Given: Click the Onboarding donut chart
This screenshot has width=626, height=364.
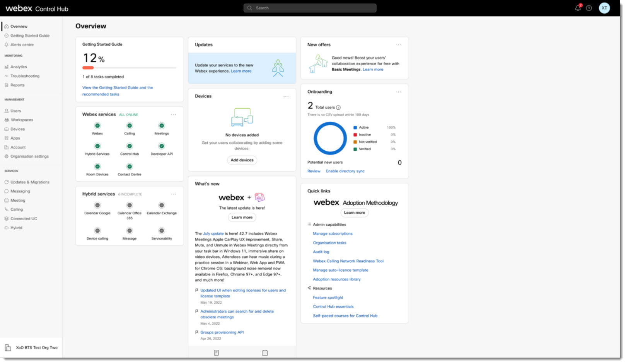Looking at the screenshot, I should 330,138.
